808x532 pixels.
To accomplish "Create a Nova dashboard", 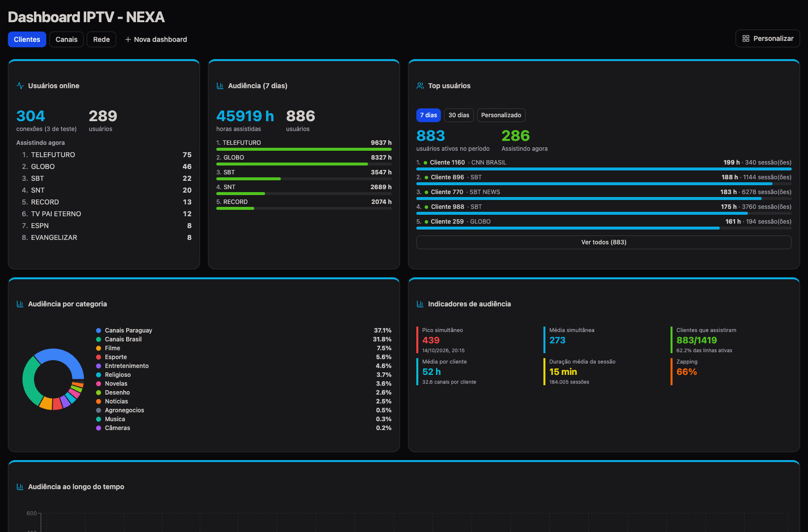I will pyautogui.click(x=156, y=39).
